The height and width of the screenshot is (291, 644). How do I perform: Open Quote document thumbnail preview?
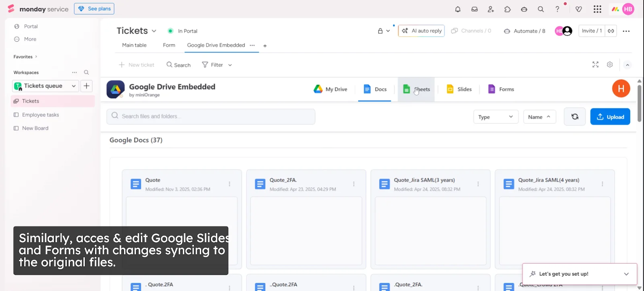point(182,231)
